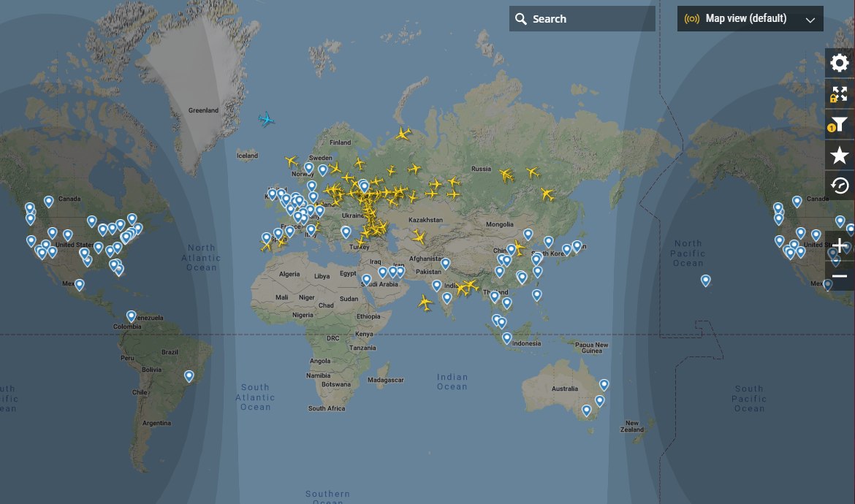This screenshot has height=504, width=855.
Task: Select the yellow plane over southern Kazakhstan
Action: coord(418,237)
